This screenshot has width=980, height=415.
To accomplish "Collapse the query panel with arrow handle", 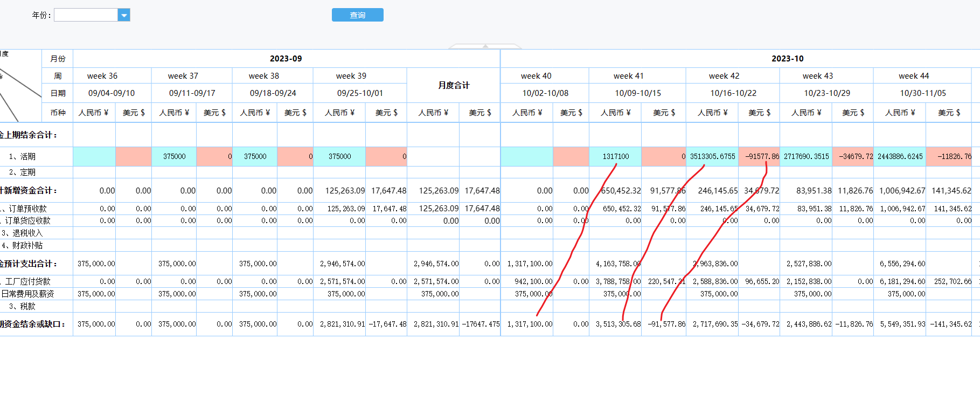I will click(485, 46).
